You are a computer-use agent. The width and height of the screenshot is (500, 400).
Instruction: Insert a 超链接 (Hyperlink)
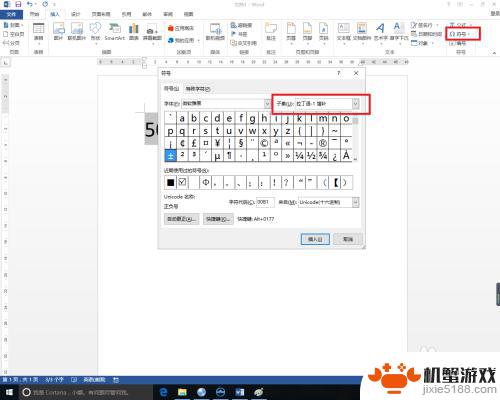[x=241, y=25]
